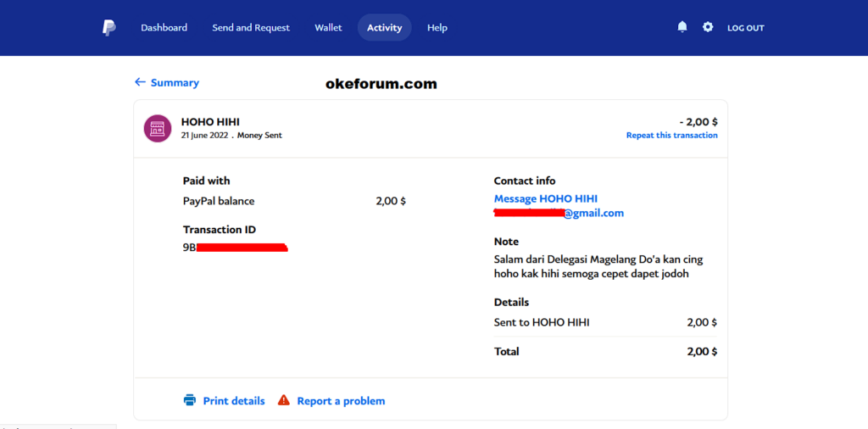Click the '2,00 $' amount in Total row
The height and width of the screenshot is (429, 868).
[703, 352]
